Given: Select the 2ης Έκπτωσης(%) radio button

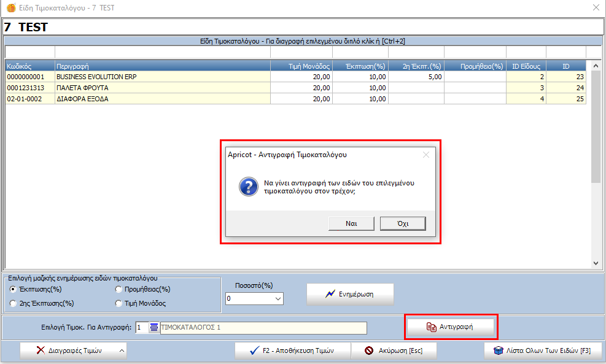Looking at the screenshot, I should coord(13,303).
